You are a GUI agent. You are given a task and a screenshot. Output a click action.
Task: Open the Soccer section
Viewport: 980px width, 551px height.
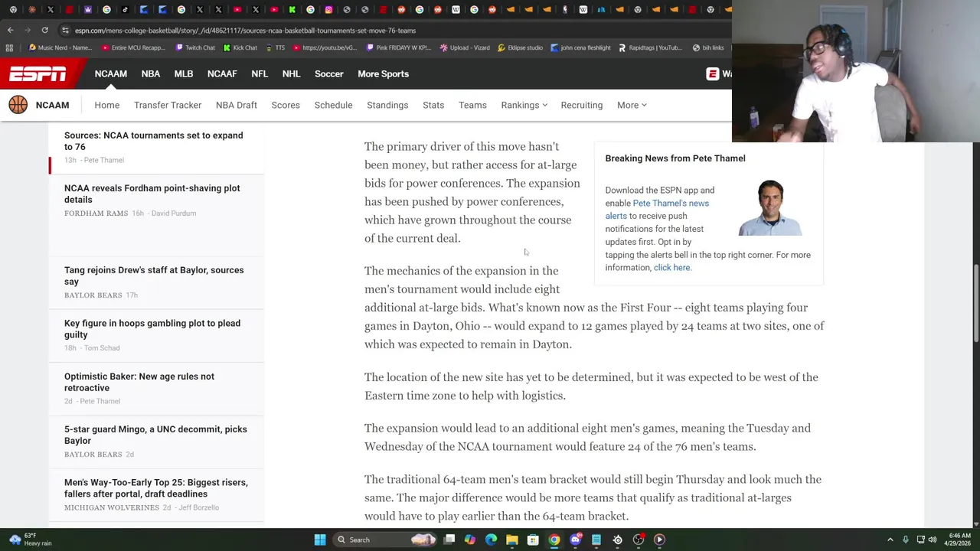(329, 73)
